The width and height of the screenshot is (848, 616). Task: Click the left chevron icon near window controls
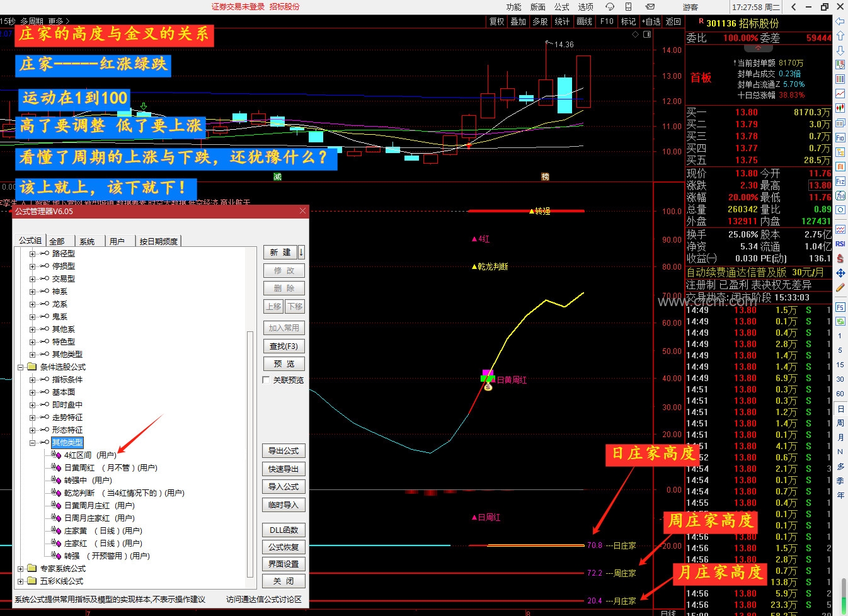pyautogui.click(x=794, y=7)
